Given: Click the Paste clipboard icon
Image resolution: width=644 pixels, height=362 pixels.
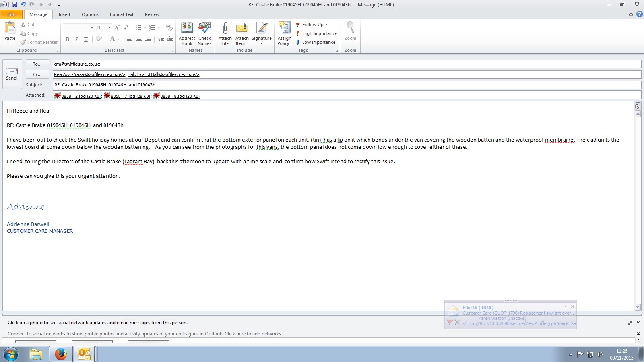Looking at the screenshot, I should click(x=10, y=28).
